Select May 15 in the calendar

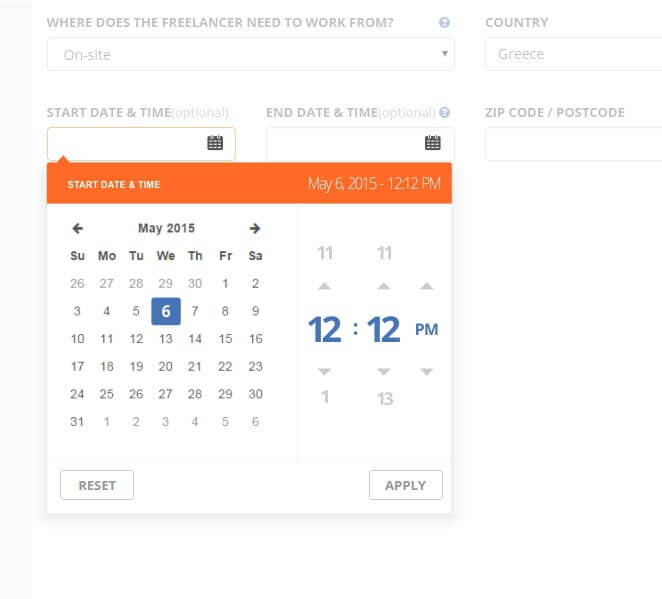225,339
